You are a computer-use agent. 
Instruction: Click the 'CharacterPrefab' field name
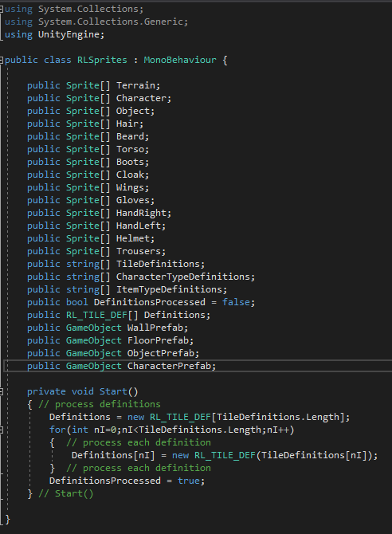[169, 366]
